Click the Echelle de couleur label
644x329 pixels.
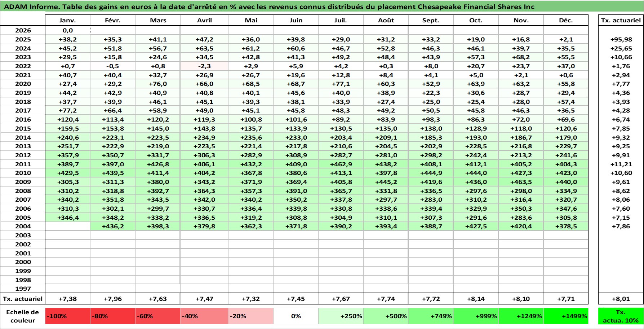[23, 316]
